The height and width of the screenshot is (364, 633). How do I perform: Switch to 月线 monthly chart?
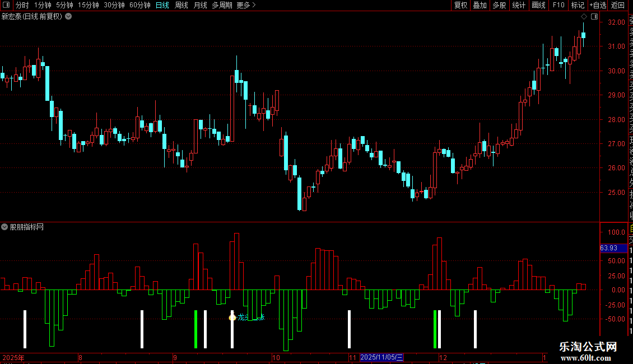200,5
